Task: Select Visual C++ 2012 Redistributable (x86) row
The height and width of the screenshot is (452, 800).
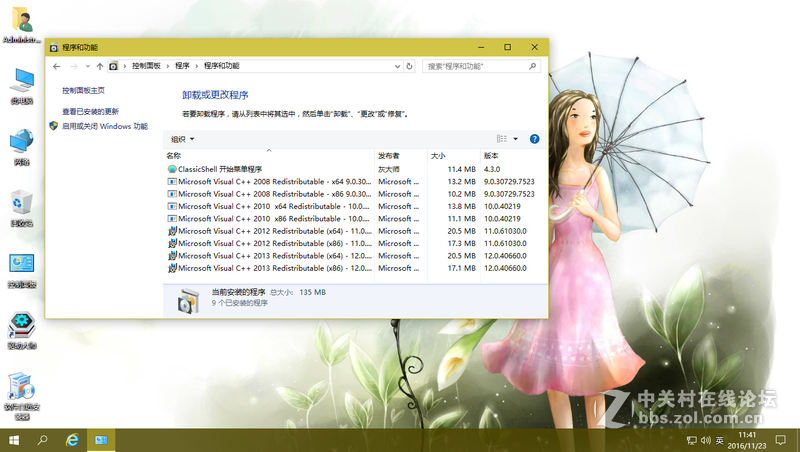Action: coord(355,243)
